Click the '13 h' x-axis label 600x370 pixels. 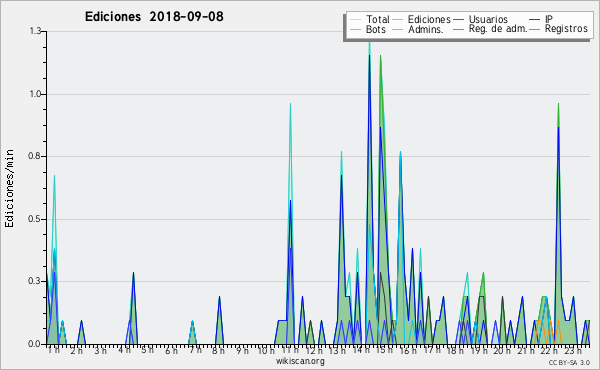coord(337,350)
